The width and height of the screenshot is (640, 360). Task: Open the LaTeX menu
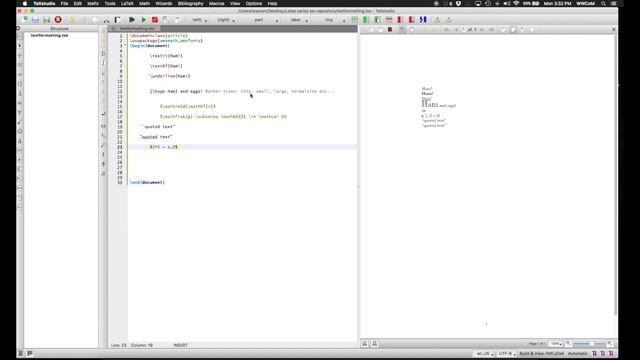click(x=127, y=3)
